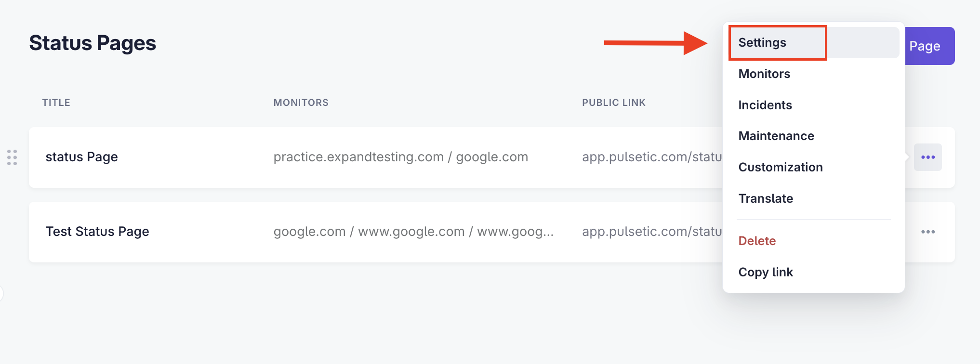Click the google.com / www.google.com monitors text
Viewport: 980px width, 364px height.
pos(413,232)
